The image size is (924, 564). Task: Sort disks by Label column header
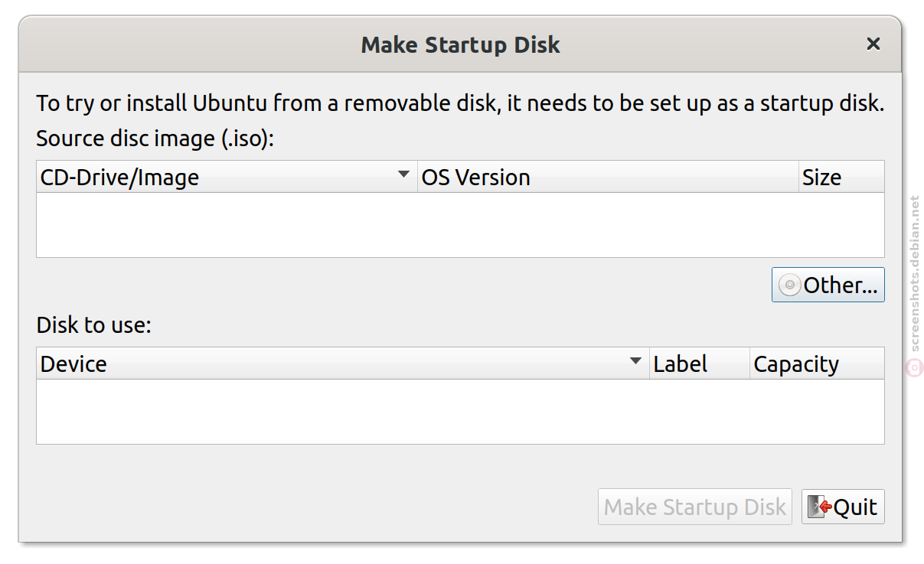coord(699,364)
